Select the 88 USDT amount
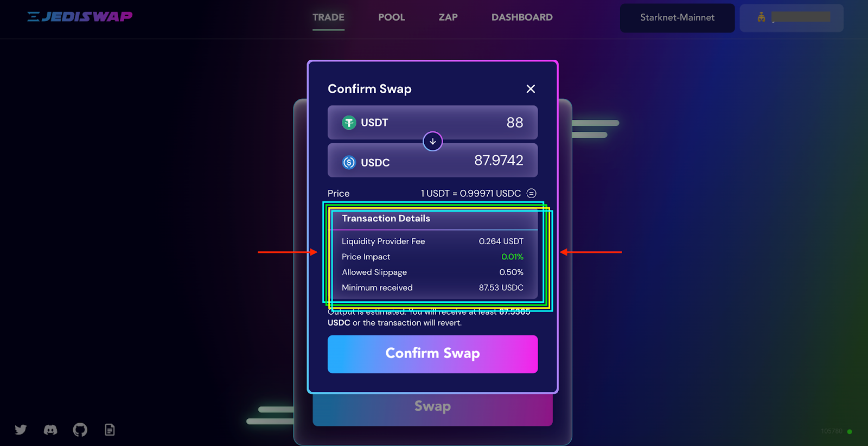 click(x=515, y=123)
